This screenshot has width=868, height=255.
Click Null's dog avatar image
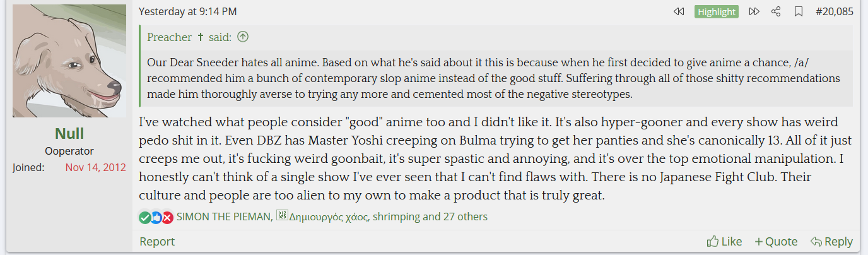coord(69,61)
